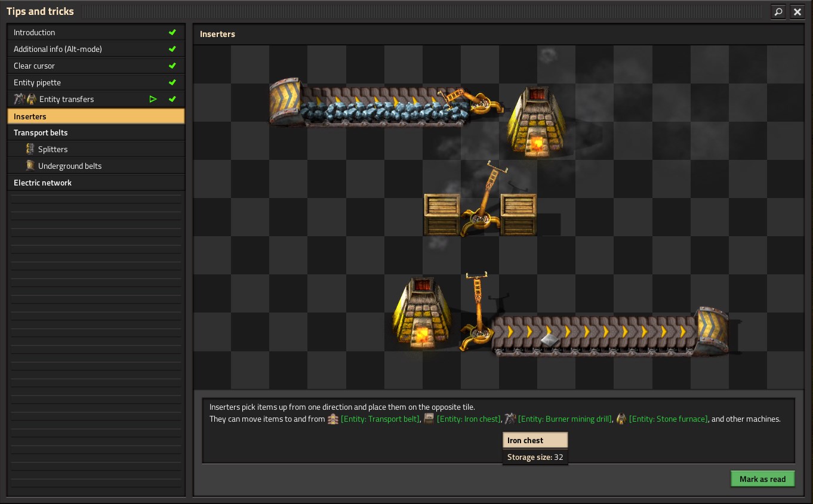The width and height of the screenshot is (813, 504).
Task: Open the Splitters tip
Action: pyautogui.click(x=96, y=149)
